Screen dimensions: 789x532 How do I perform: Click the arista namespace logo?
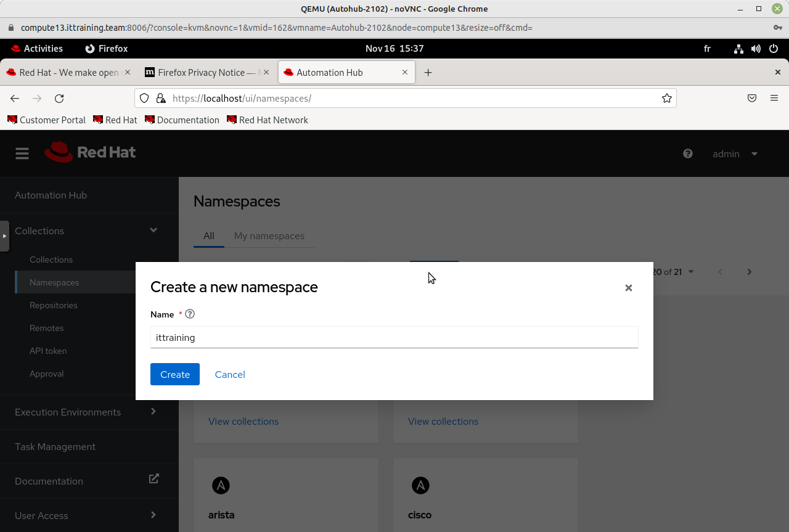tap(221, 485)
